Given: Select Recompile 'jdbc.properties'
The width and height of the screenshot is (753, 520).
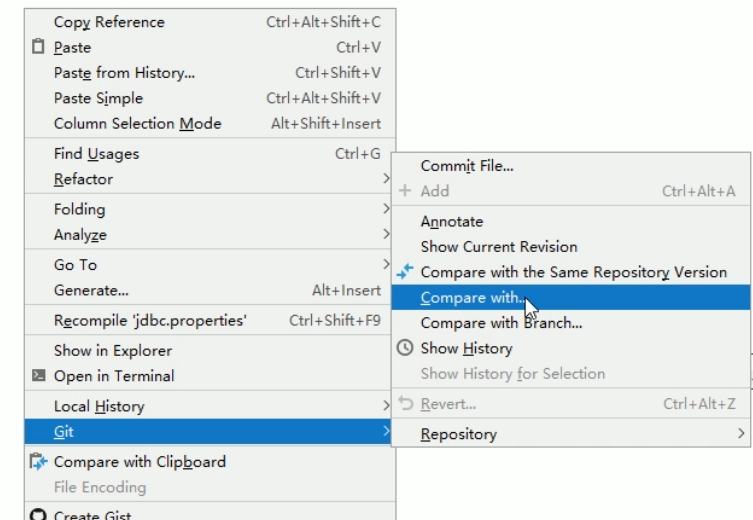Looking at the screenshot, I should pyautogui.click(x=150, y=321).
